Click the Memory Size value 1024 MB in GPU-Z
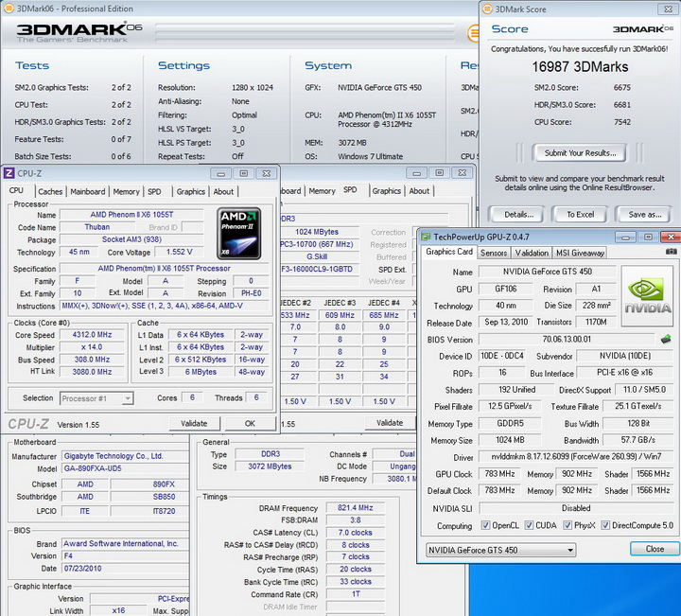 (x=510, y=440)
